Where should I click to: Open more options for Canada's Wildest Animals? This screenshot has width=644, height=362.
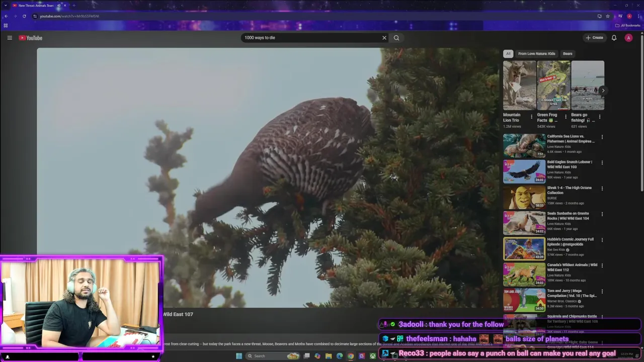(602, 265)
